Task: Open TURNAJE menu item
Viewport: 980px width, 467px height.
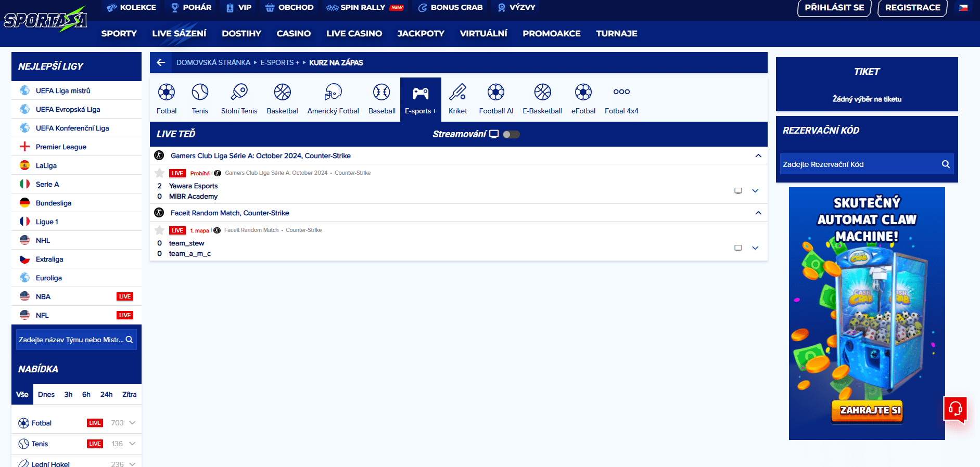Action: [x=616, y=33]
